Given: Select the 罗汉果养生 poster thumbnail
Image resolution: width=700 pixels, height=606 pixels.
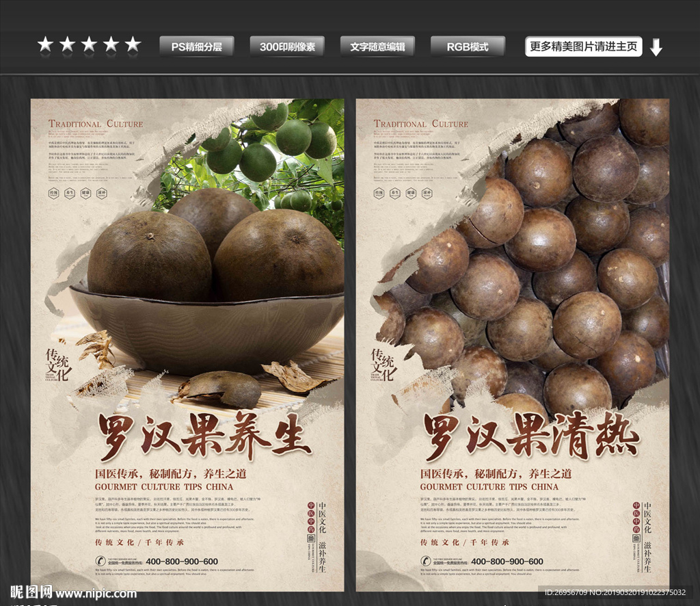Looking at the screenshot, I should pyautogui.click(x=187, y=345).
